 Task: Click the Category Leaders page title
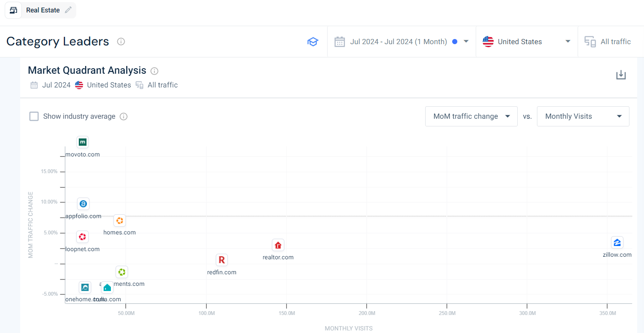(x=58, y=42)
